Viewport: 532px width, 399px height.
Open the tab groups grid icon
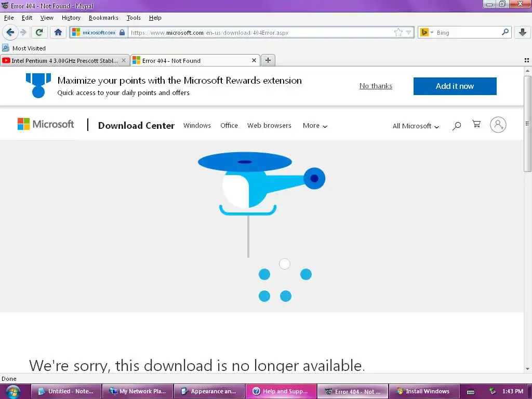[x=527, y=60]
